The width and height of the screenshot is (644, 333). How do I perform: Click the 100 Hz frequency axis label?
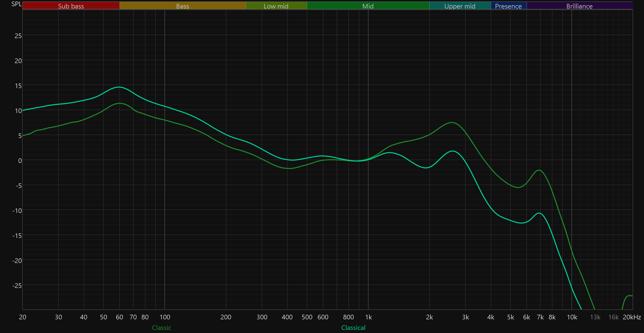coord(165,317)
